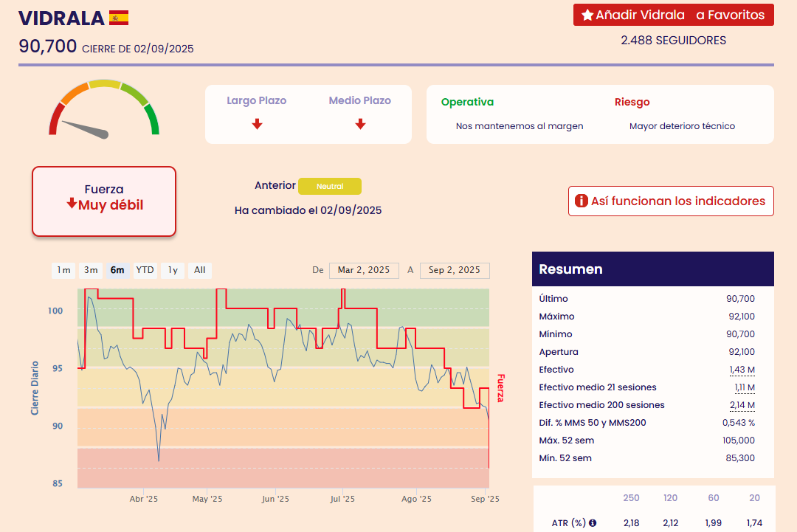Add Vidrala to Favoritos
The image size is (797, 532).
[674, 15]
